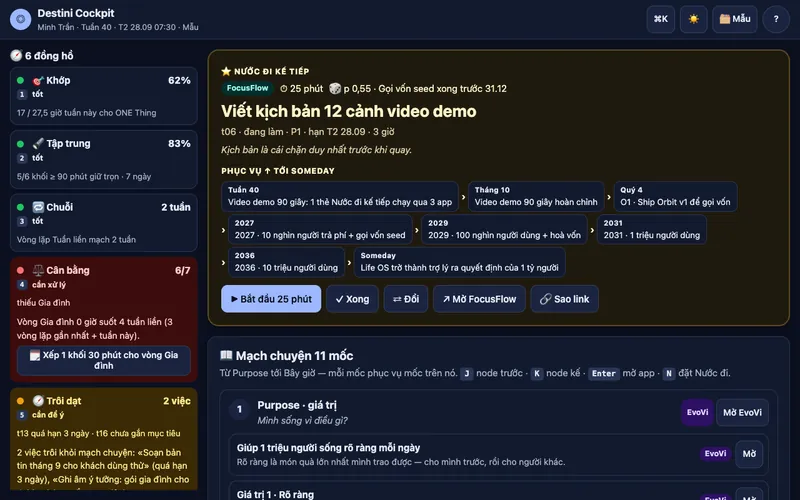Click the Enter key hint badge
The image size is (800, 500).
point(604,373)
